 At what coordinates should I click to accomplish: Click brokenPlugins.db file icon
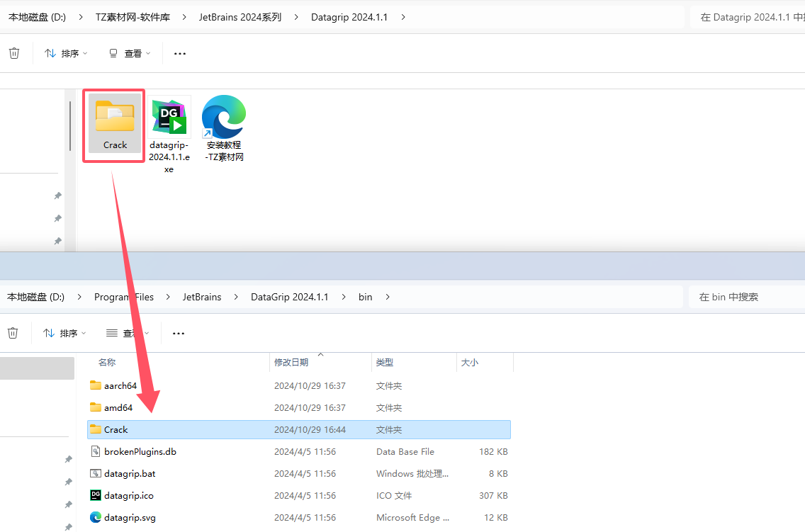[96, 451]
